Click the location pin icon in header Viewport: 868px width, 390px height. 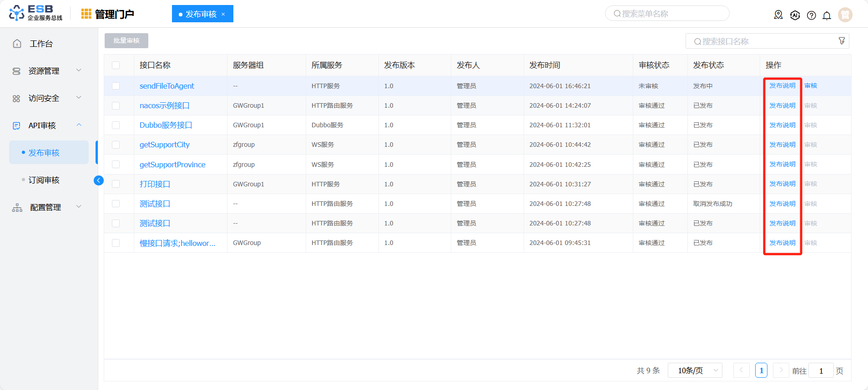click(778, 15)
